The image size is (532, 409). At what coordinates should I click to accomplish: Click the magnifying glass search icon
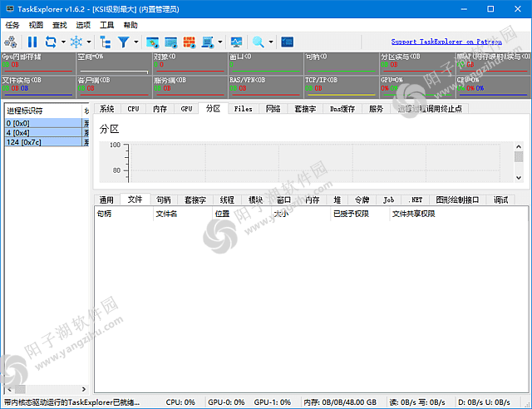[x=259, y=42]
